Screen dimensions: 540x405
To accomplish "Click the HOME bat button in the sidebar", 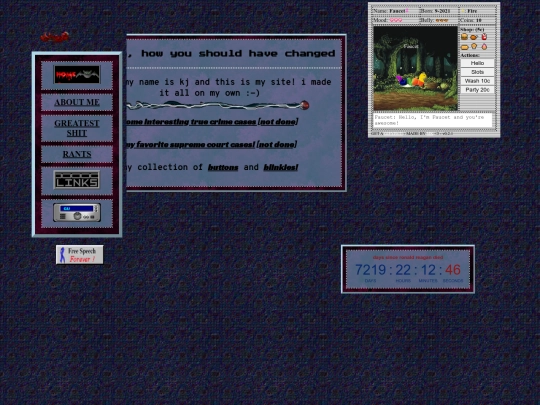I will click(x=77, y=74).
